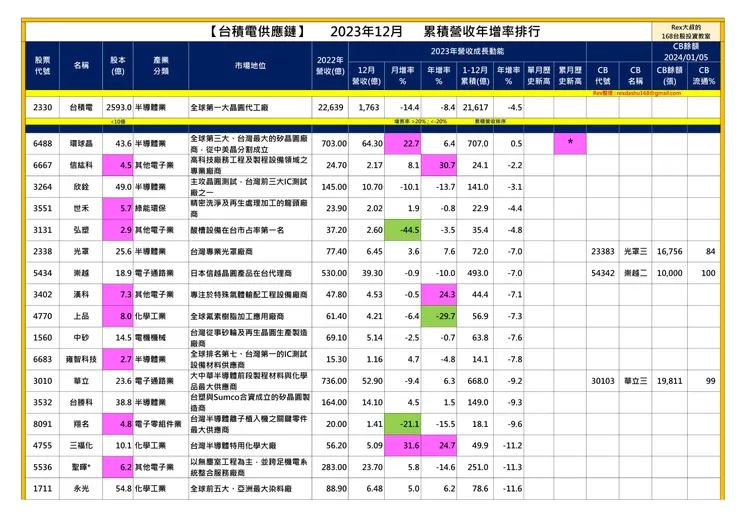The width and height of the screenshot is (740, 523).
Task: Click the stock code cell 2338
Action: pos(42,252)
